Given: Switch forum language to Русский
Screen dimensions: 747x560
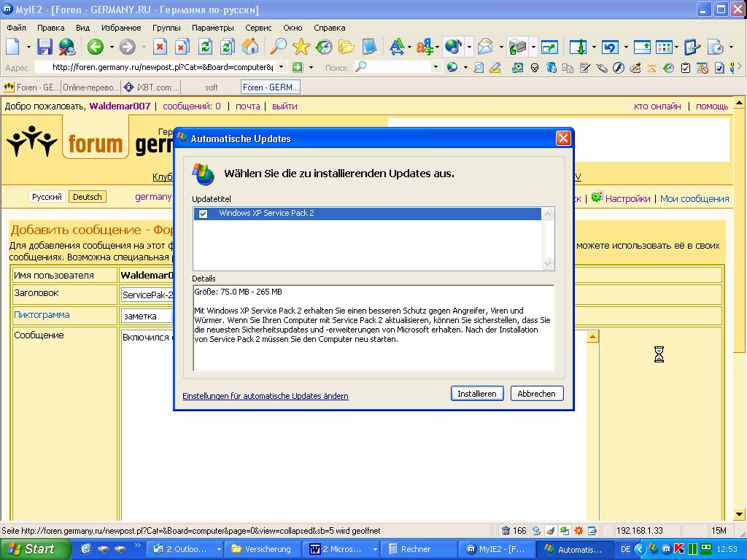Looking at the screenshot, I should click(47, 197).
